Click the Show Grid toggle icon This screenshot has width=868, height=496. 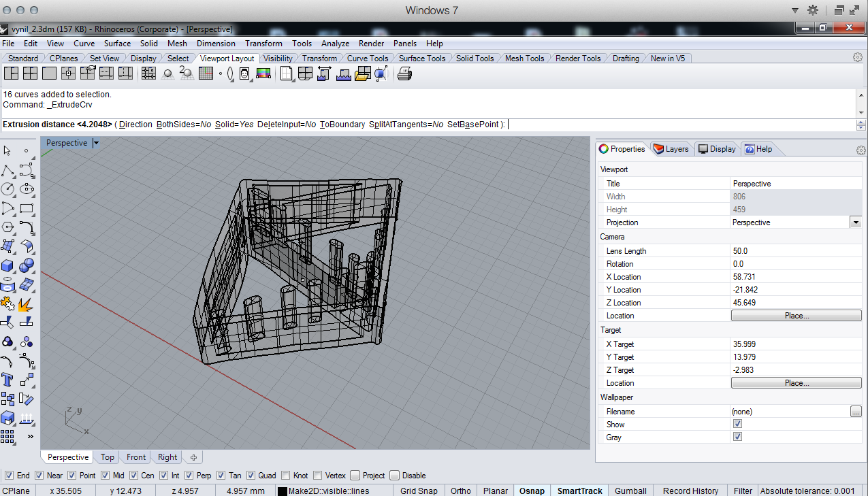[x=206, y=73]
